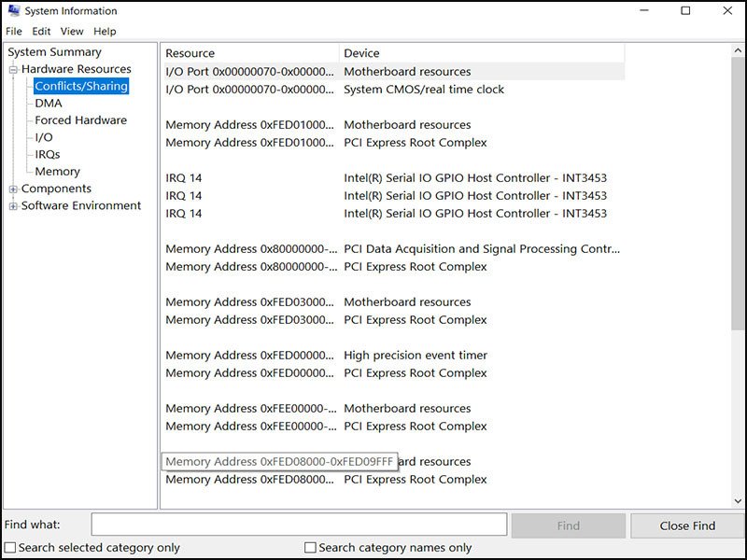Select the DMA tree item
The height and width of the screenshot is (560, 747).
click(x=49, y=104)
